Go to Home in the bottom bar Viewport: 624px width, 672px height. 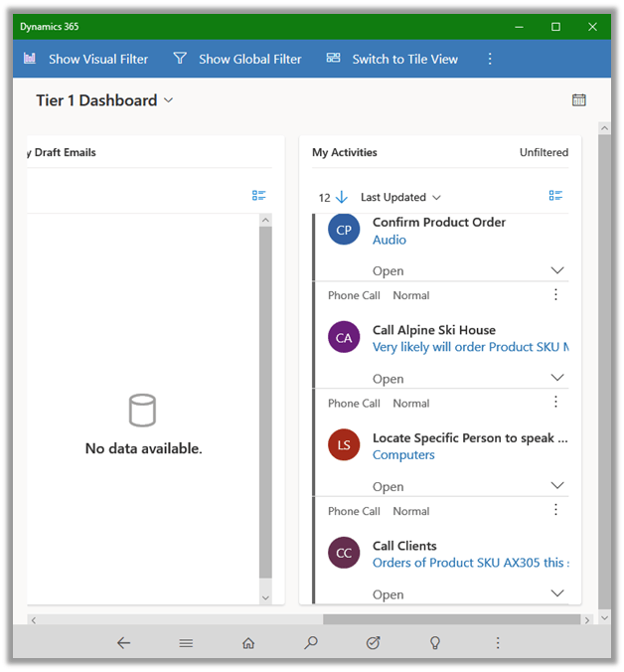(x=248, y=643)
